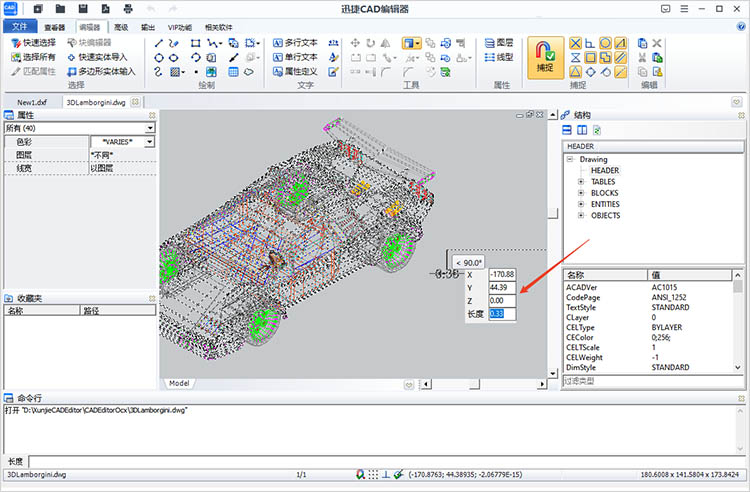Click the Save disk icon in title bar
This screenshot has width=750, height=492.
click(x=83, y=9)
